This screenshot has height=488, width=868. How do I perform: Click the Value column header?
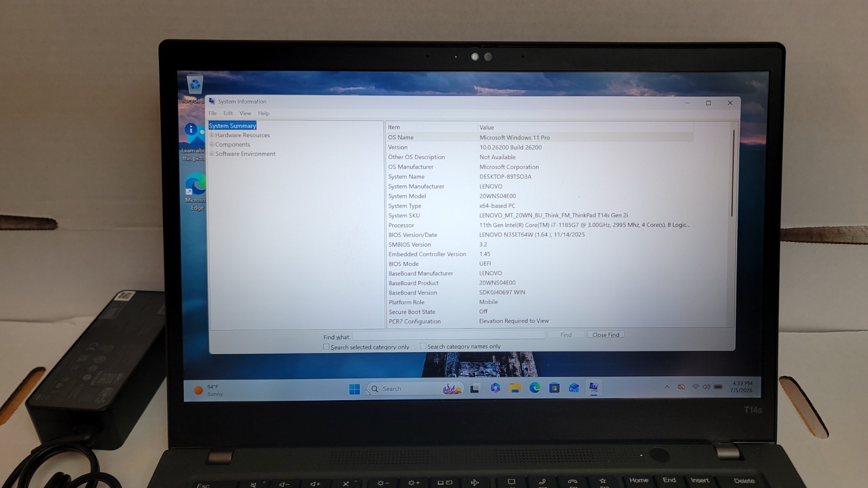click(586, 127)
